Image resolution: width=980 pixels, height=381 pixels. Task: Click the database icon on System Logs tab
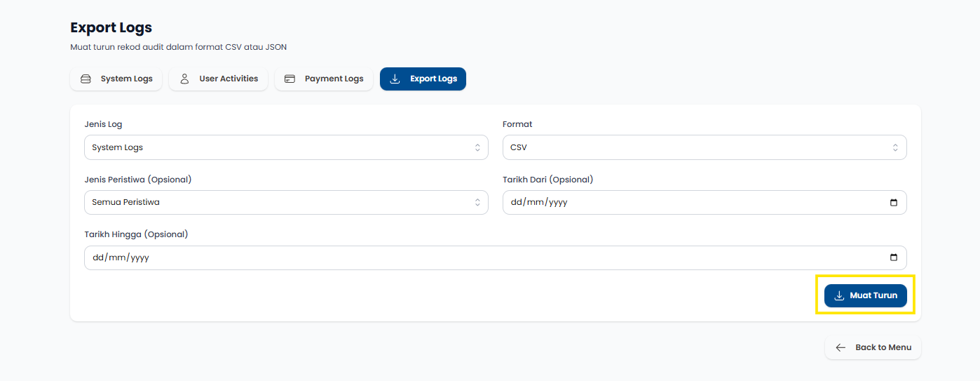tap(86, 79)
